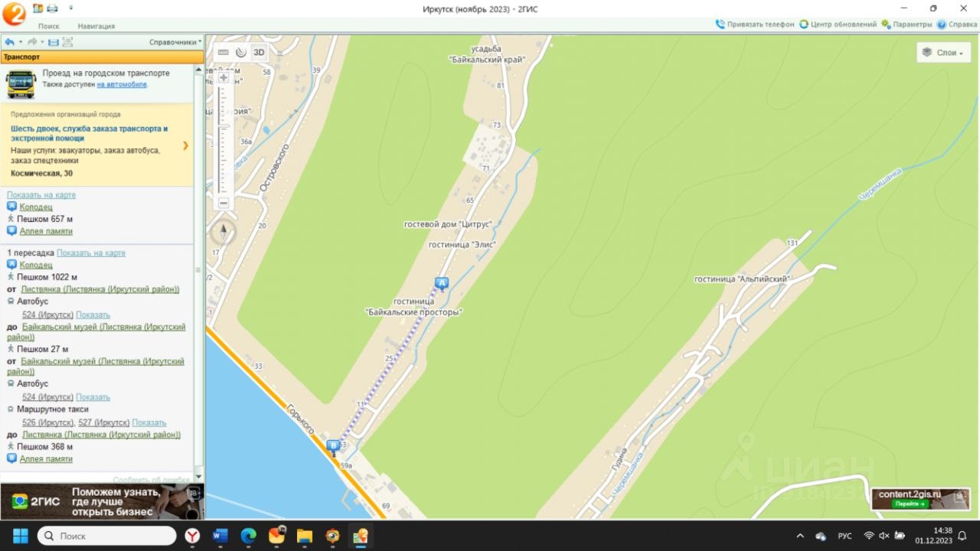
Task: Go forward with the gray forward arrow
Action: [x=32, y=42]
